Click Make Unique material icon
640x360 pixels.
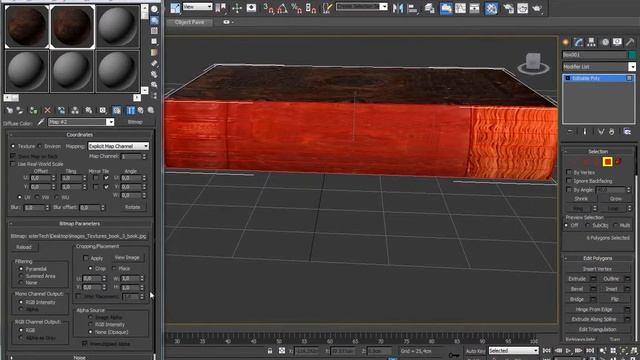[x=75, y=110]
